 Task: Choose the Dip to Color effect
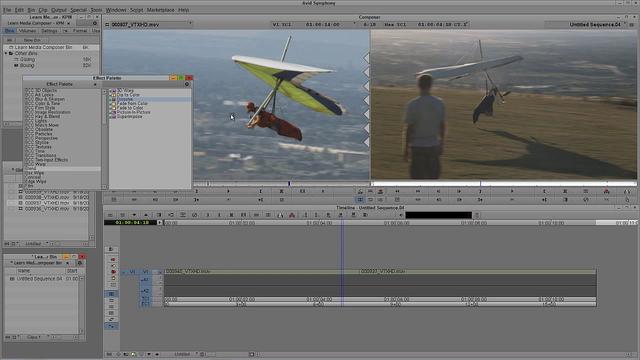128,95
